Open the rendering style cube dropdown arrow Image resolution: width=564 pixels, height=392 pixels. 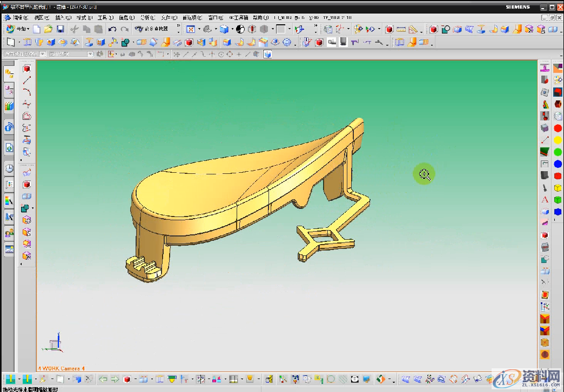pos(232,29)
